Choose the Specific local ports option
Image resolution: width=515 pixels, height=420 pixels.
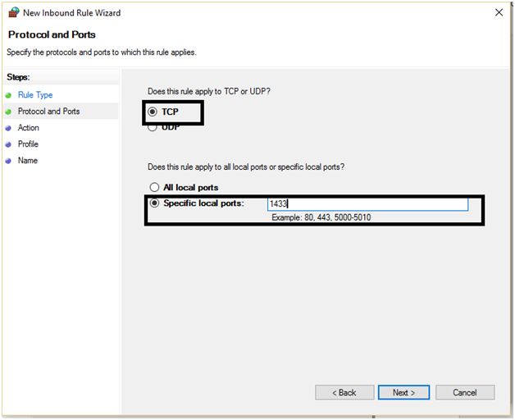[153, 203]
